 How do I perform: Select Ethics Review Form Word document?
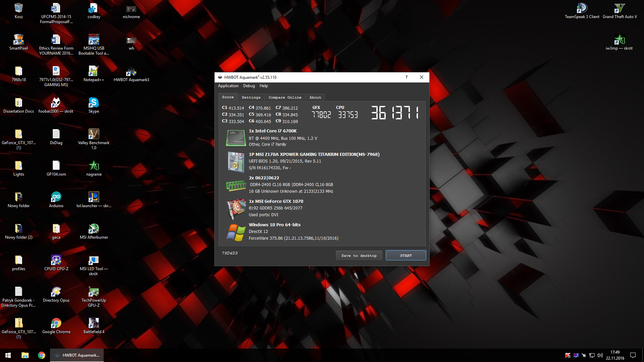(56, 45)
